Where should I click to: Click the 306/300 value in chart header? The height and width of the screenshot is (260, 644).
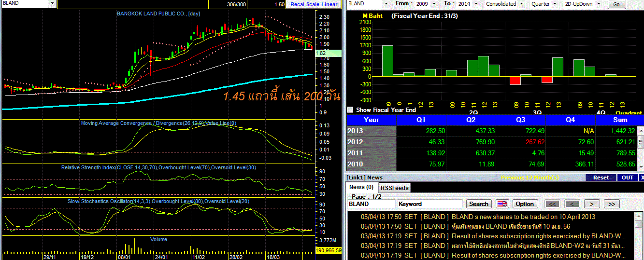pos(236,4)
